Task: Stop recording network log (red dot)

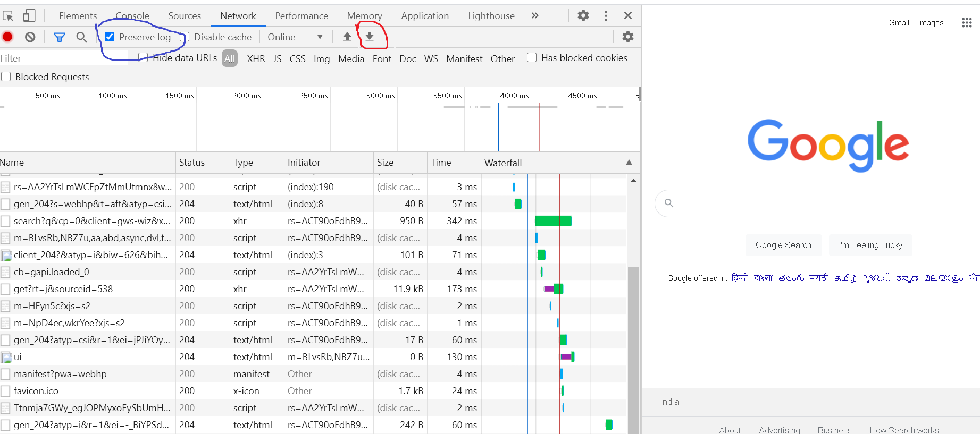Action: pos(7,37)
